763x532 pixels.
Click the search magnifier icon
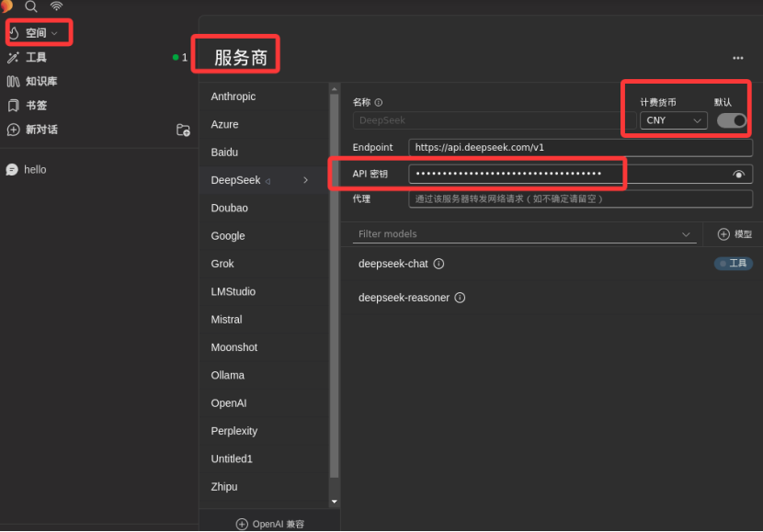pyautogui.click(x=31, y=6)
